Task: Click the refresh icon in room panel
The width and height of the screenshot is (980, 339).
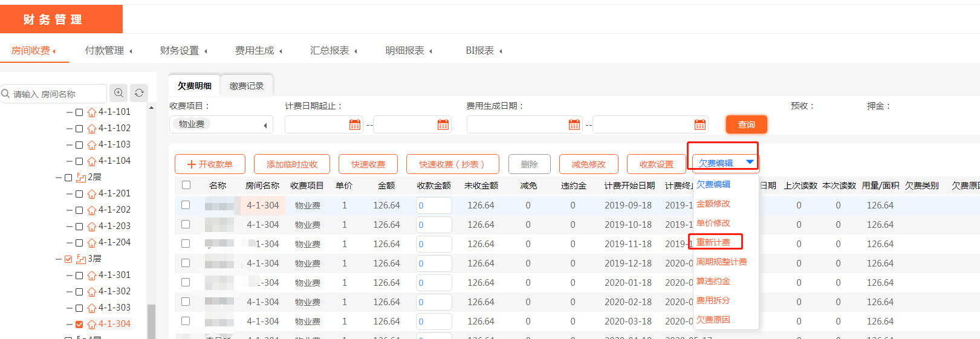Action: coord(139,93)
